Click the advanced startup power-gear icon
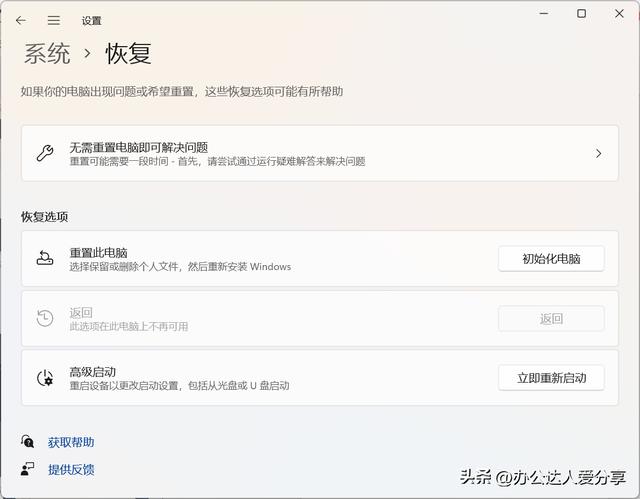 click(45, 378)
